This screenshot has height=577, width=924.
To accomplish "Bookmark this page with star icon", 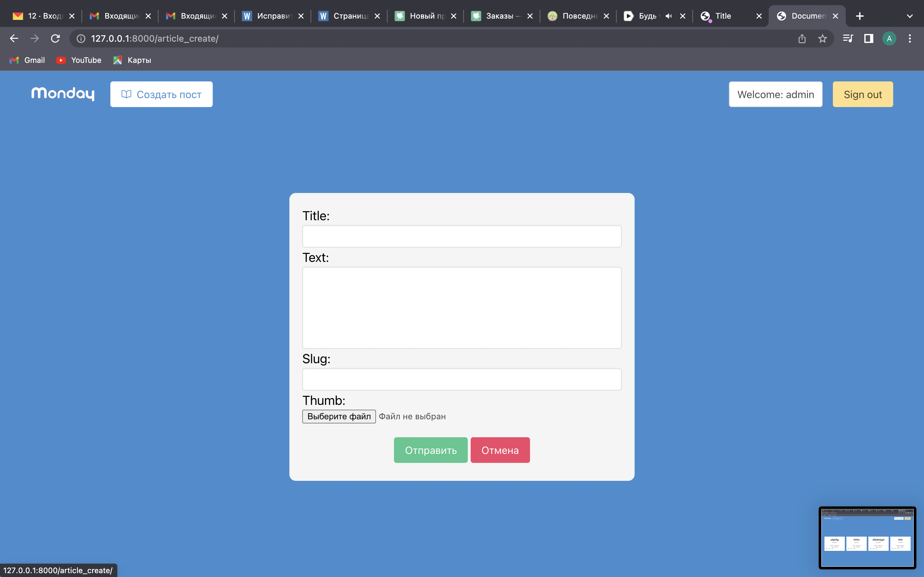I will 822,38.
